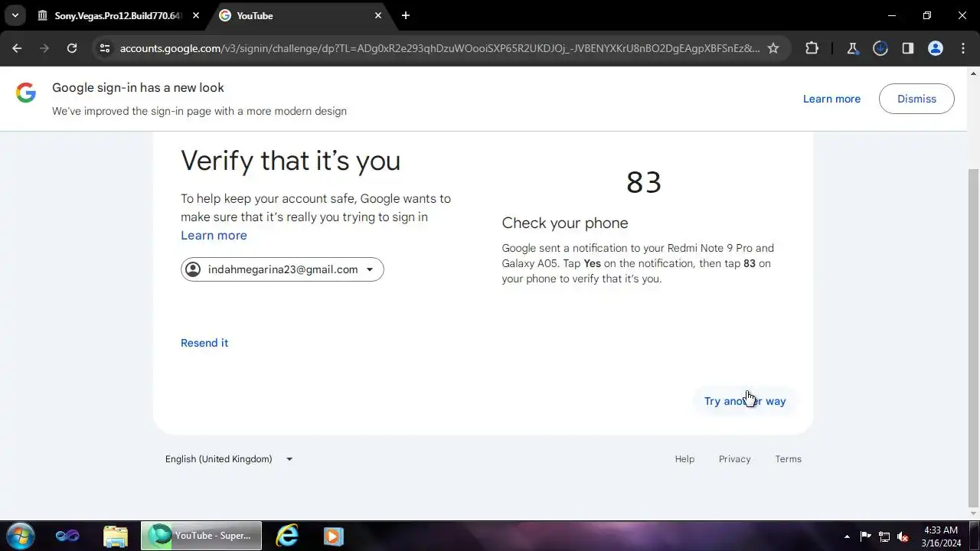This screenshot has width=980, height=551.
Task: Choose Try another way
Action: (x=745, y=401)
